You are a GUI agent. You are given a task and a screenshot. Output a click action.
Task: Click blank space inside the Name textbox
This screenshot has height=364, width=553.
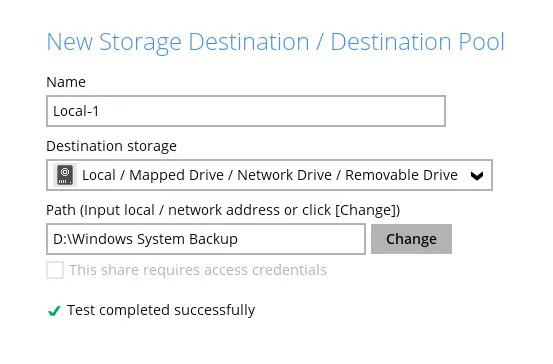coord(272,111)
